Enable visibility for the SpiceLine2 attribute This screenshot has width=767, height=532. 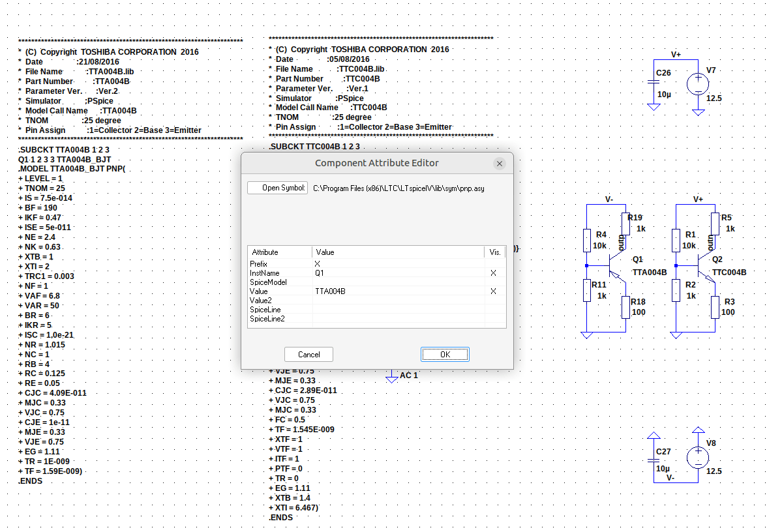tap(495, 319)
